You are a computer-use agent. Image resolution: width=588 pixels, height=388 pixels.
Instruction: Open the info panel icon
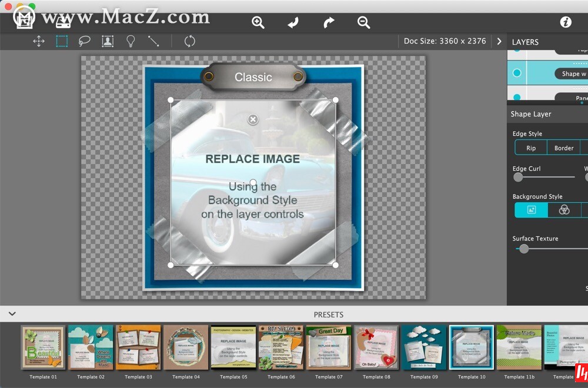pos(566,22)
